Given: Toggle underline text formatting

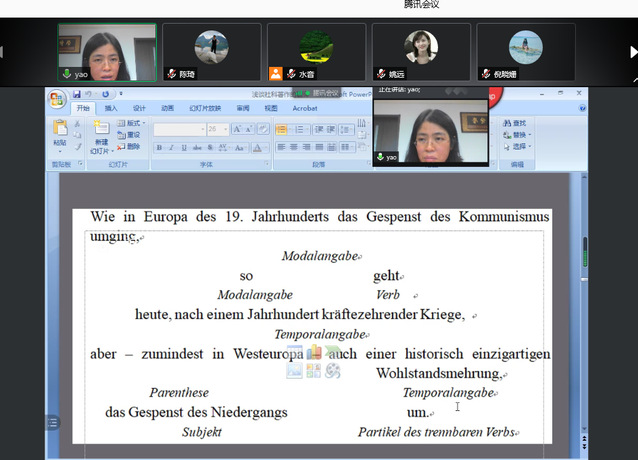Looking at the screenshot, I should (x=184, y=148).
